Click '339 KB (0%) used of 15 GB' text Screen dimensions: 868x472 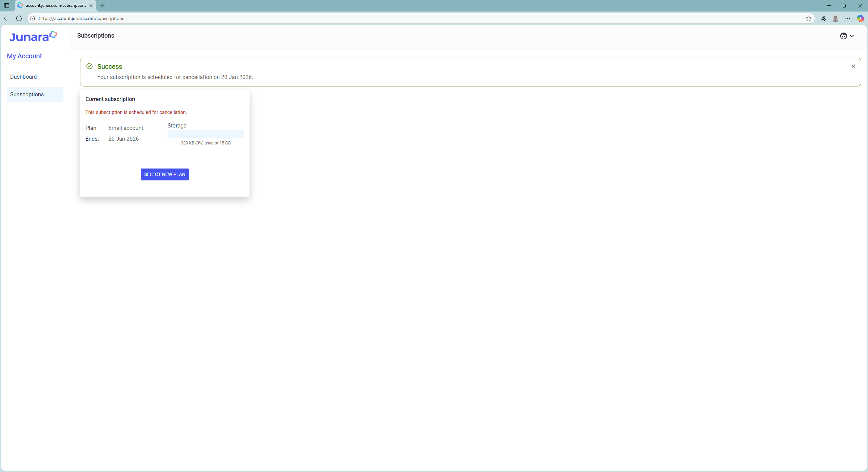click(206, 143)
